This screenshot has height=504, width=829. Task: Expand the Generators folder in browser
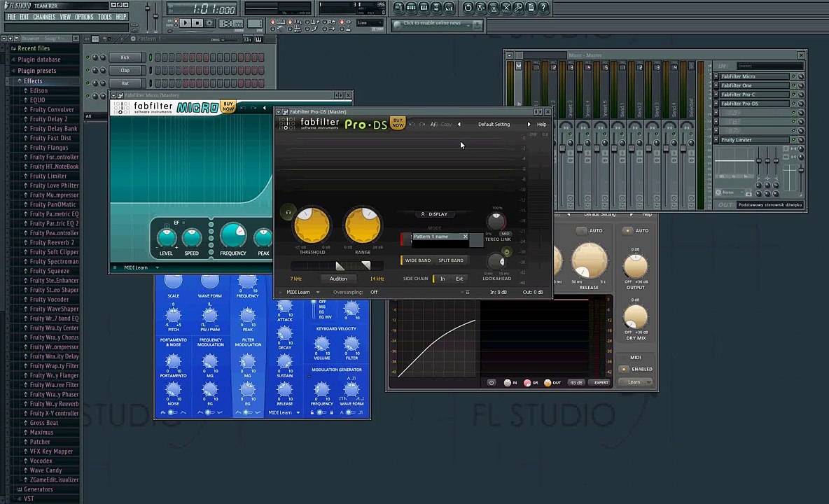(x=38, y=489)
